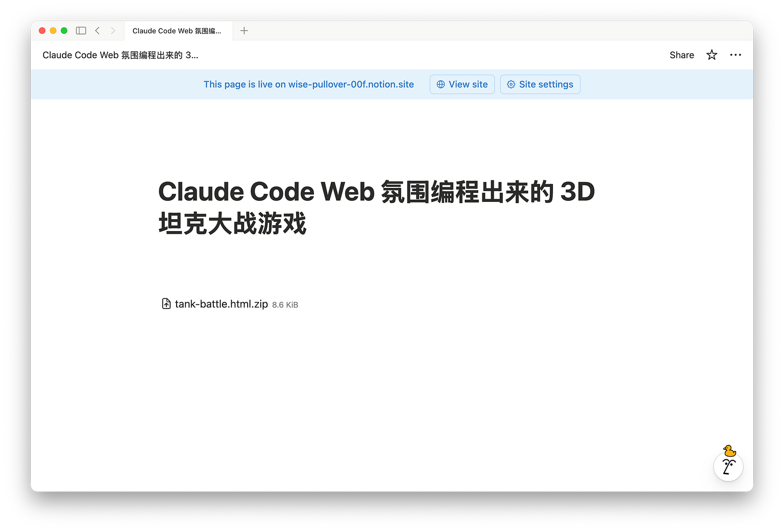Maximize the window with green button
784x532 pixels.
pyautogui.click(x=64, y=31)
